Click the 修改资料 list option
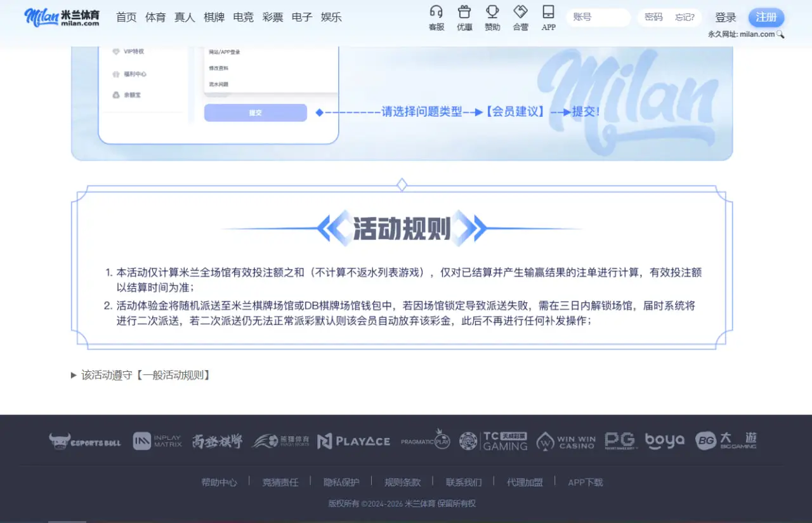Viewport: 812px width, 523px height. coord(219,68)
